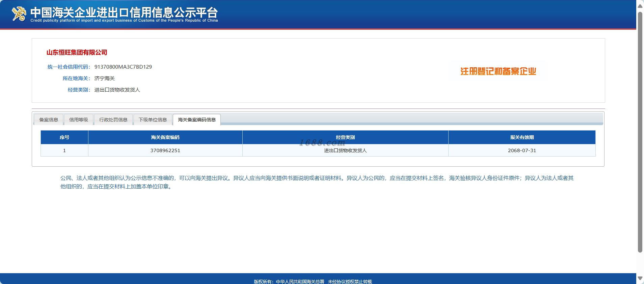Click the scrollbar up arrow
The height and width of the screenshot is (284, 644).
pos(640,6)
